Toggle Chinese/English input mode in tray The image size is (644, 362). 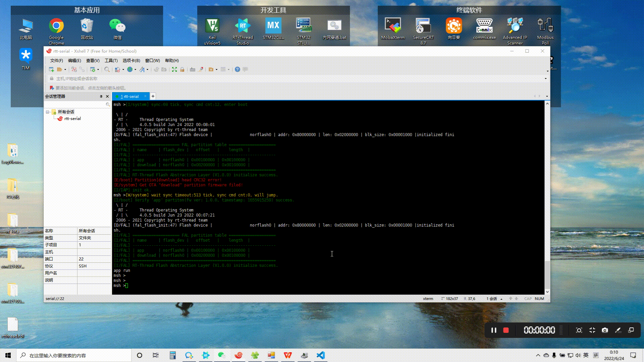[x=586, y=355]
